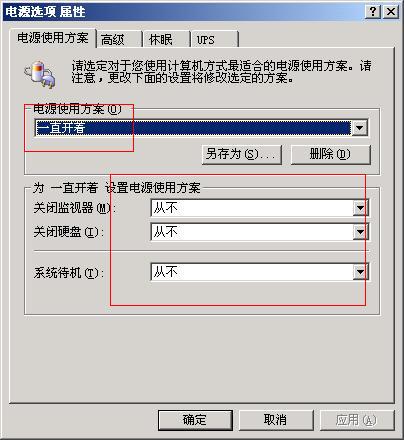The height and width of the screenshot is (440, 404).
Task: Click the greyed-out 应用(A) button
Action: [x=357, y=420]
